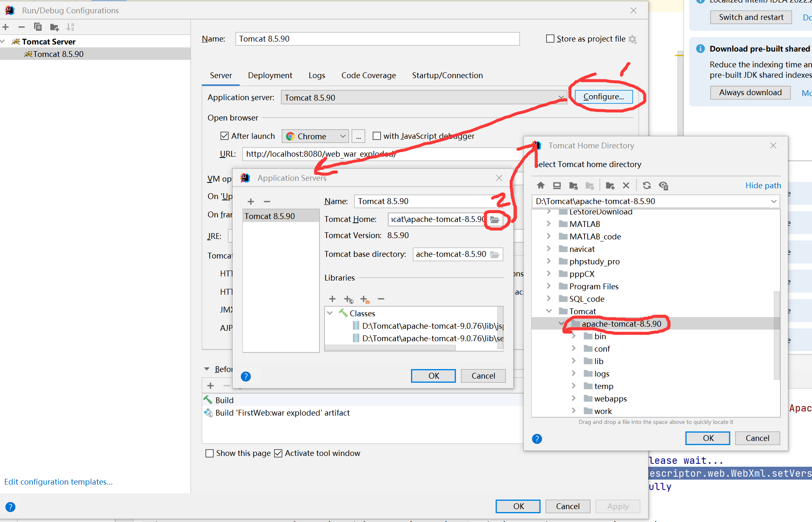Click gear icon beside Store as project file
Image resolution: width=812 pixels, height=522 pixels.
click(x=633, y=39)
